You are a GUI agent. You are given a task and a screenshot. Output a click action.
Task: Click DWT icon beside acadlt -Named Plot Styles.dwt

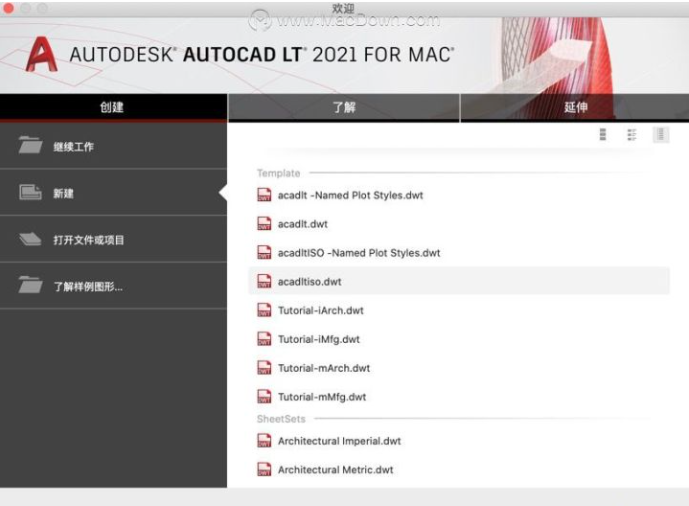click(x=264, y=195)
